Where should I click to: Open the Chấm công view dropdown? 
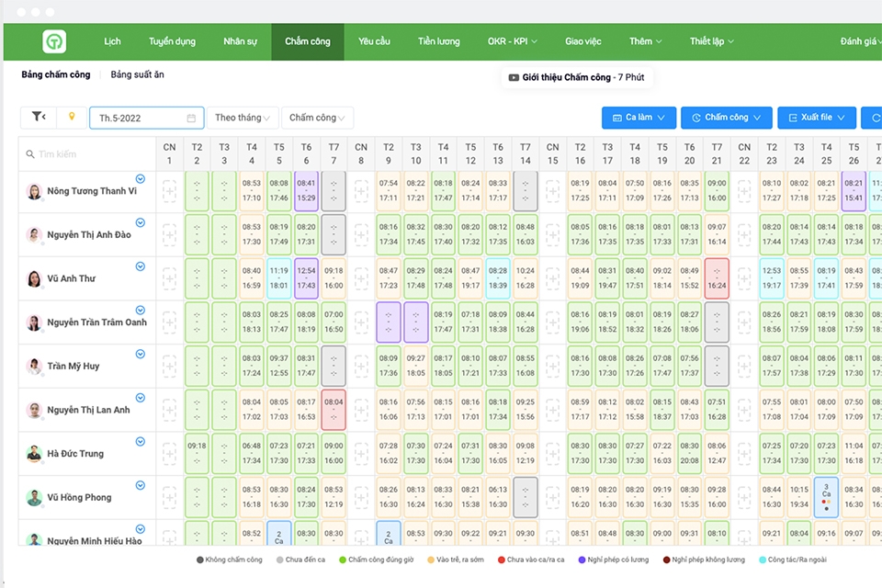317,118
